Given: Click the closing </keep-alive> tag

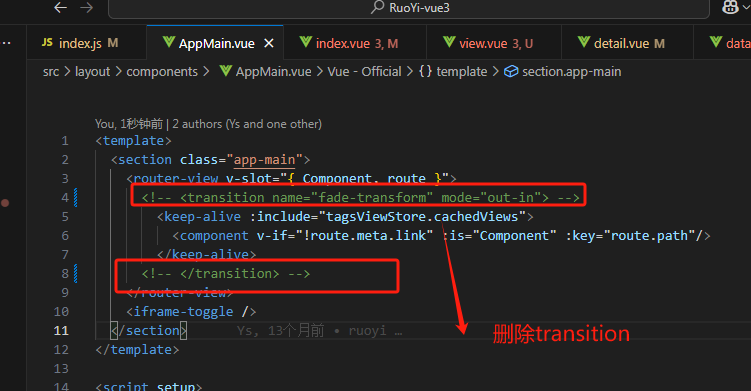Looking at the screenshot, I should click(206, 254).
